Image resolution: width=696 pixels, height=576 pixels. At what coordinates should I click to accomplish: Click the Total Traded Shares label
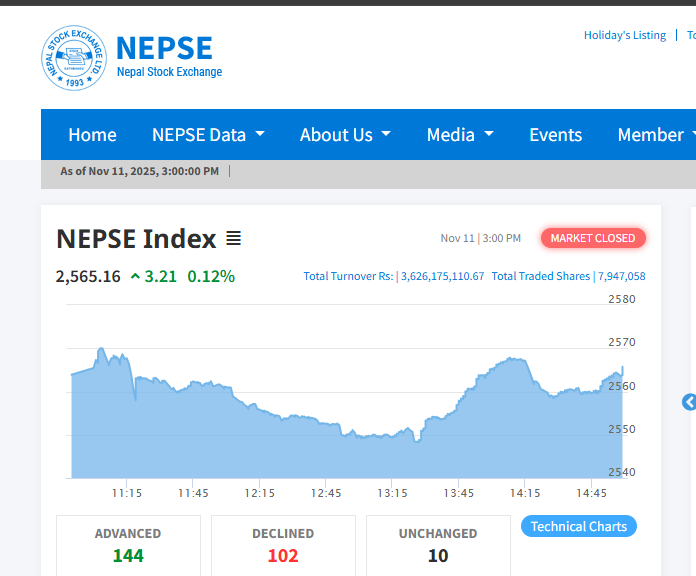540,276
